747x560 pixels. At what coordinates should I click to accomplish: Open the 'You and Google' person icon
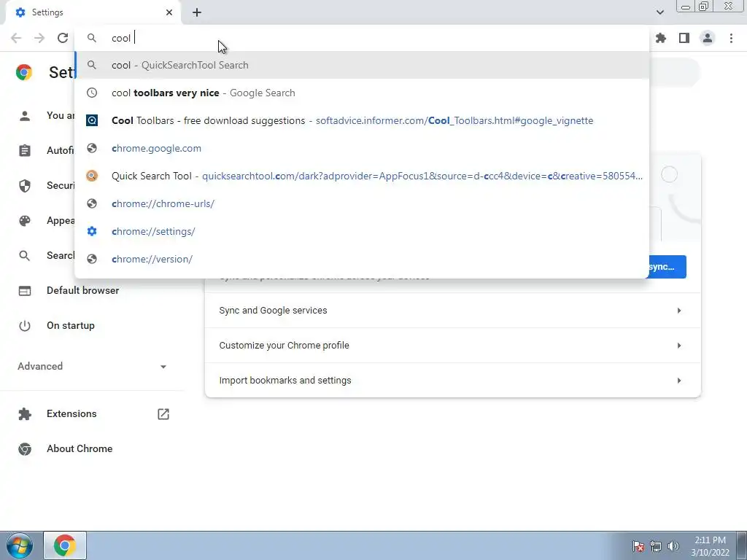[25, 116]
